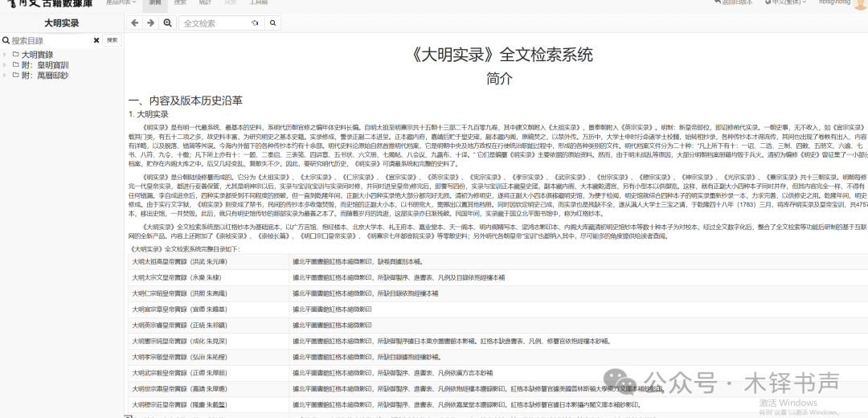Click table cell 大明孝宗敬皇帝實錄 (弘治 朱祐樘)
Image resolution: width=868 pixels, height=418 pixels.
[x=209, y=357]
